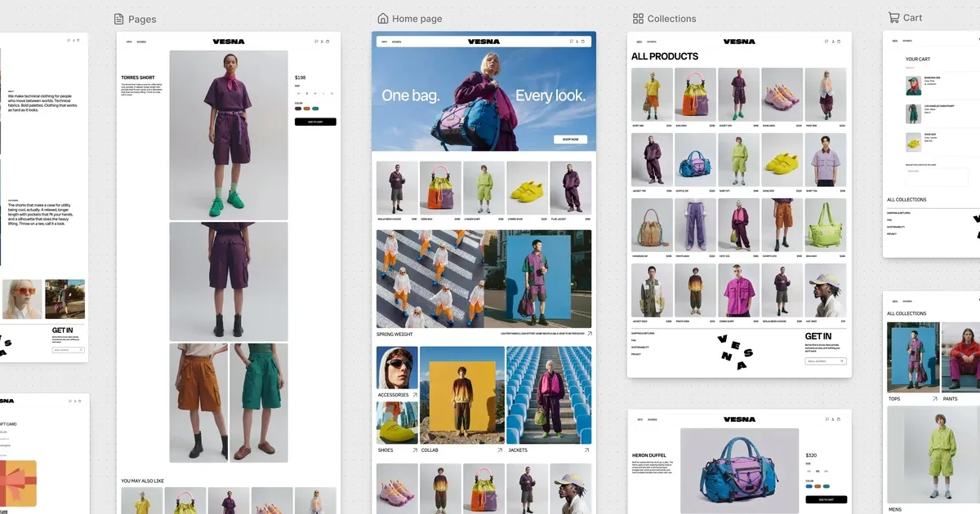This screenshot has width=980, height=514.
Task: Click the Cart bag label icon
Action: tap(893, 17)
